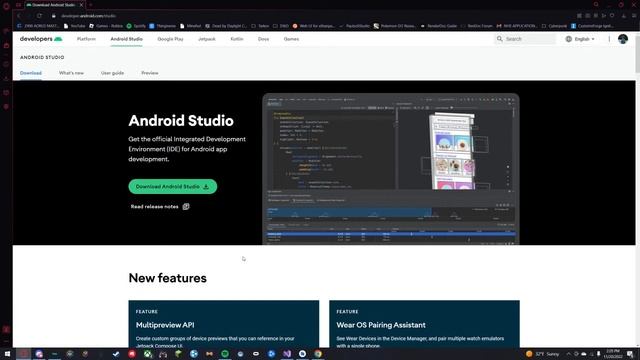Select the Android Studio nav item
640x360 pixels.
127,39
